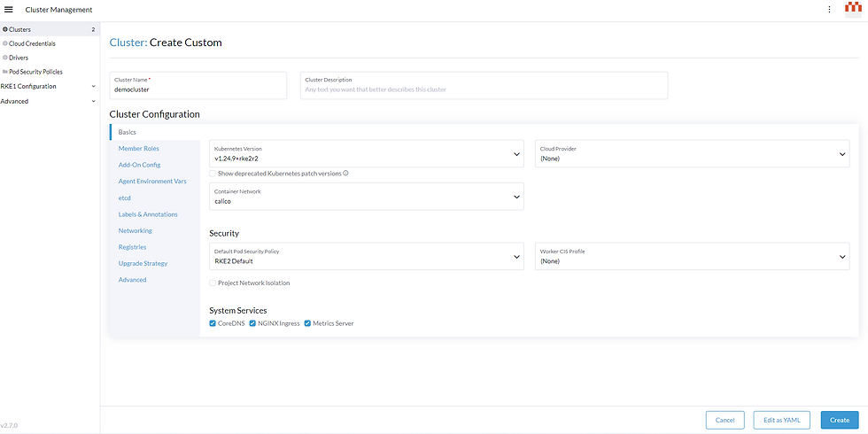
Task: Click the Cluster Name input field
Action: coord(198,86)
